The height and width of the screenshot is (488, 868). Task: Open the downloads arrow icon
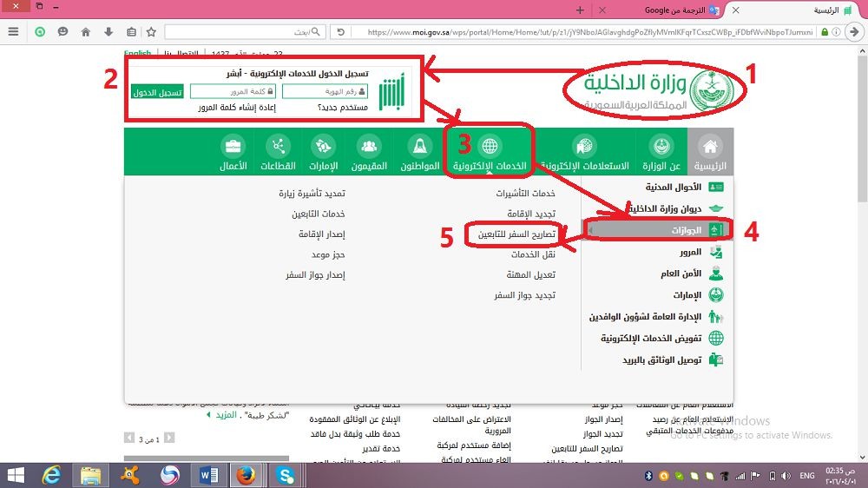108,32
